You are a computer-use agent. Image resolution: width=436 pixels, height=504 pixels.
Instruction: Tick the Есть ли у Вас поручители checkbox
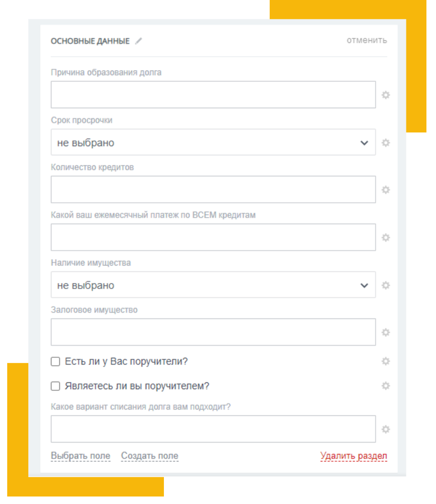55,361
